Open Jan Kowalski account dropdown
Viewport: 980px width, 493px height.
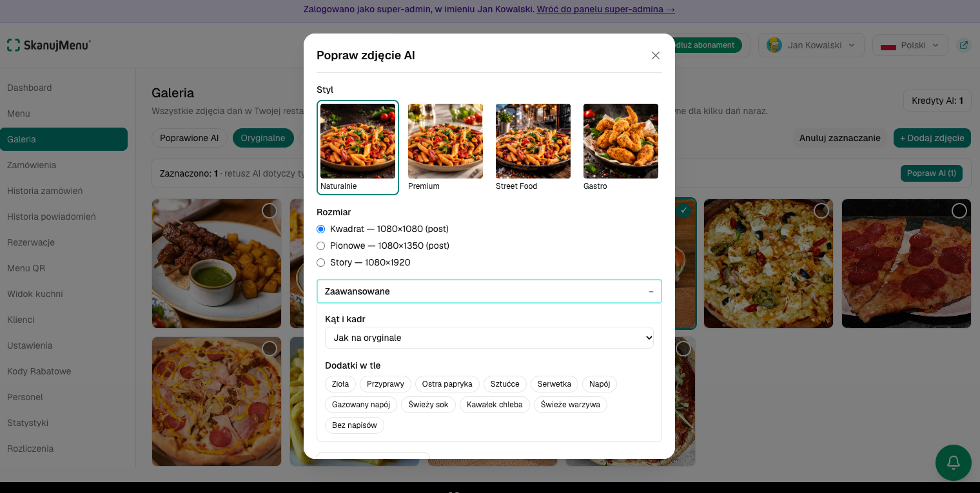point(811,45)
